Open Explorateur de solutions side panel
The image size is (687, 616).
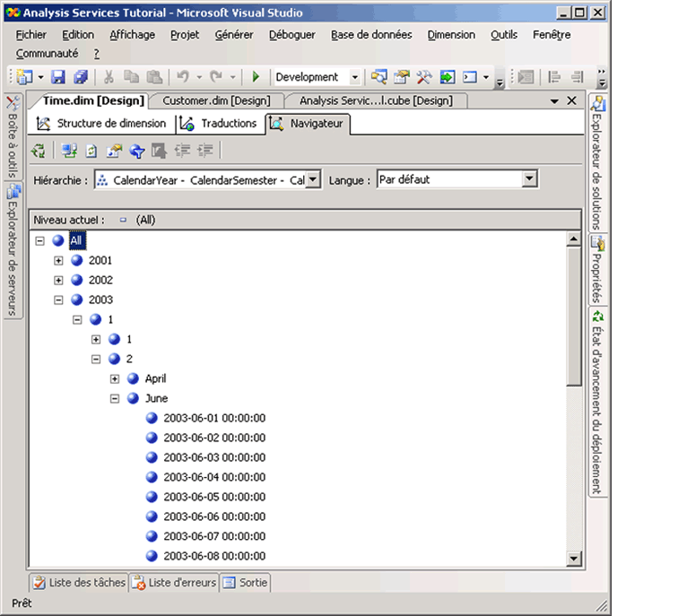[597, 163]
